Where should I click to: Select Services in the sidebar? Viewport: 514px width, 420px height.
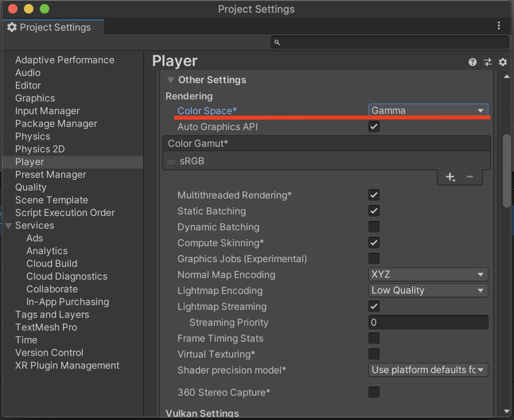(x=35, y=226)
